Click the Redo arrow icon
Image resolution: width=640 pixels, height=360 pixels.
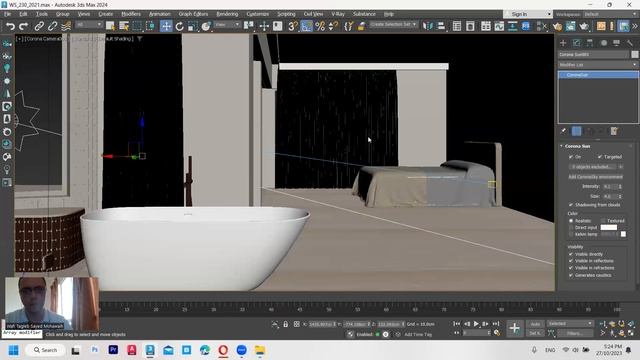[24, 26]
